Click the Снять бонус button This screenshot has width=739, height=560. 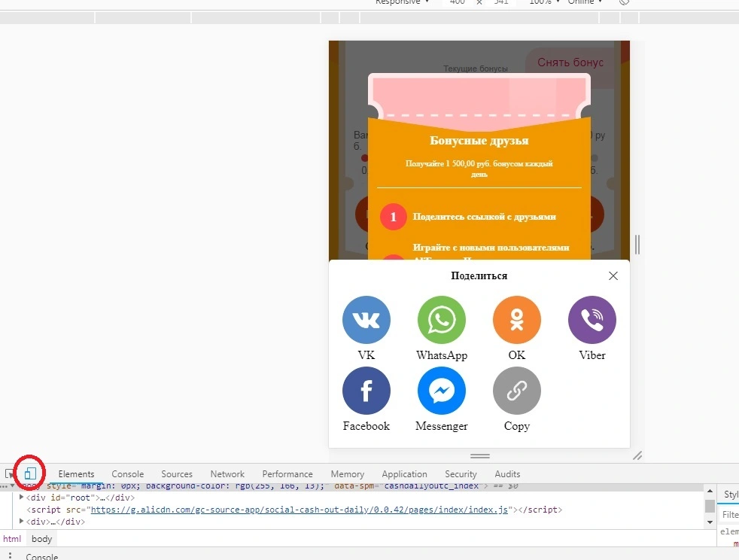[x=570, y=62]
